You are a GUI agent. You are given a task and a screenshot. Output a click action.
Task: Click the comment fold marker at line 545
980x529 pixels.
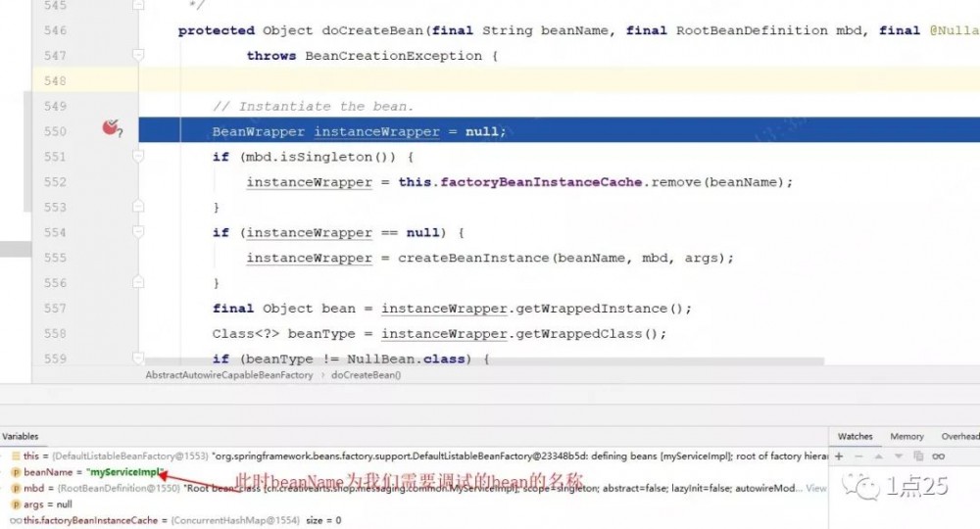click(138, 5)
